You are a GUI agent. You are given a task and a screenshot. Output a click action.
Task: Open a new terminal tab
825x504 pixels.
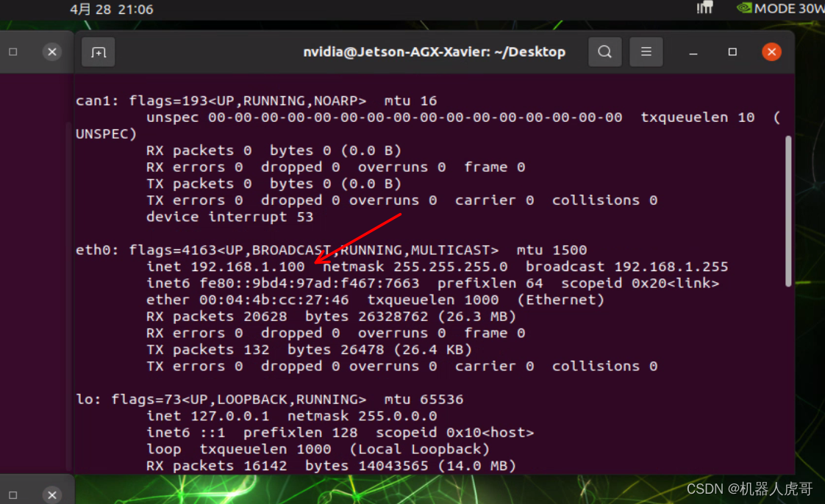(99, 52)
